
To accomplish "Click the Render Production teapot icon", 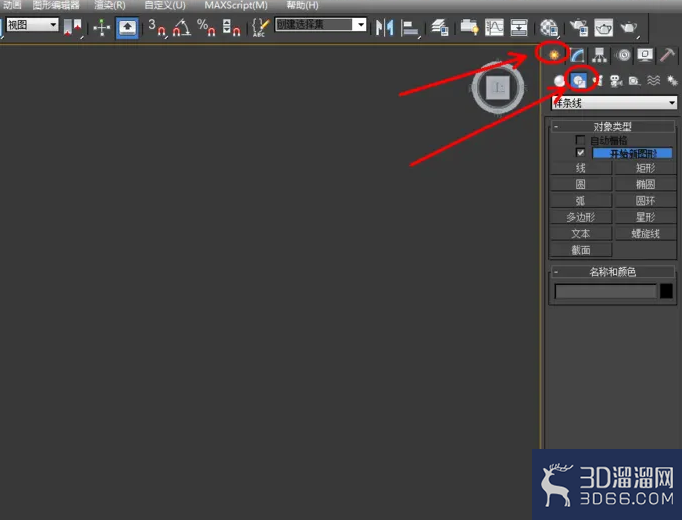I will 629,27.
